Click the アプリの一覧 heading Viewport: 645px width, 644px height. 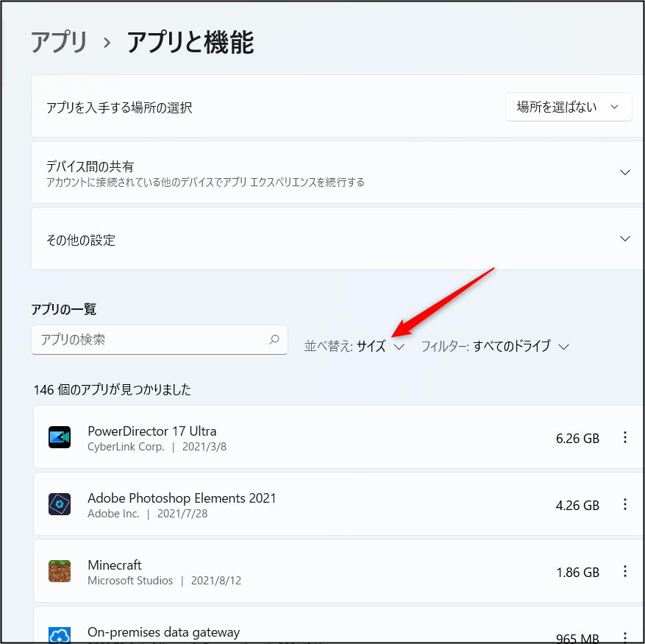(x=64, y=309)
